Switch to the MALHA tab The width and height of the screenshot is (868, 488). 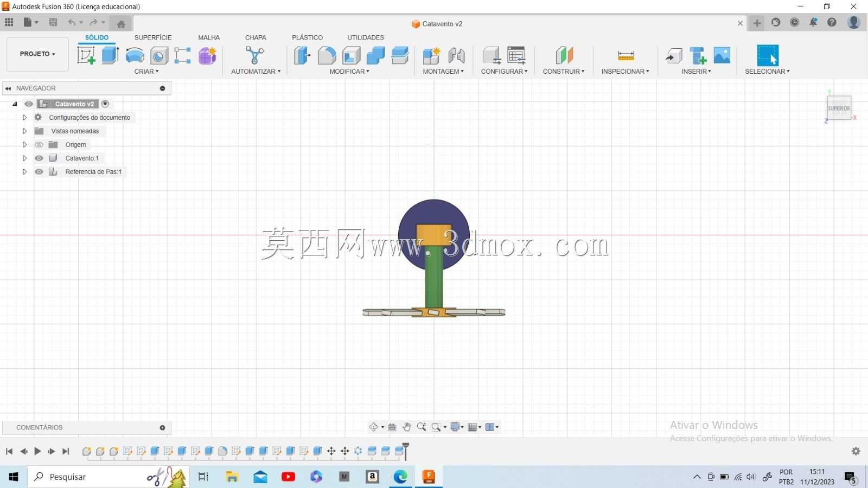coord(209,37)
